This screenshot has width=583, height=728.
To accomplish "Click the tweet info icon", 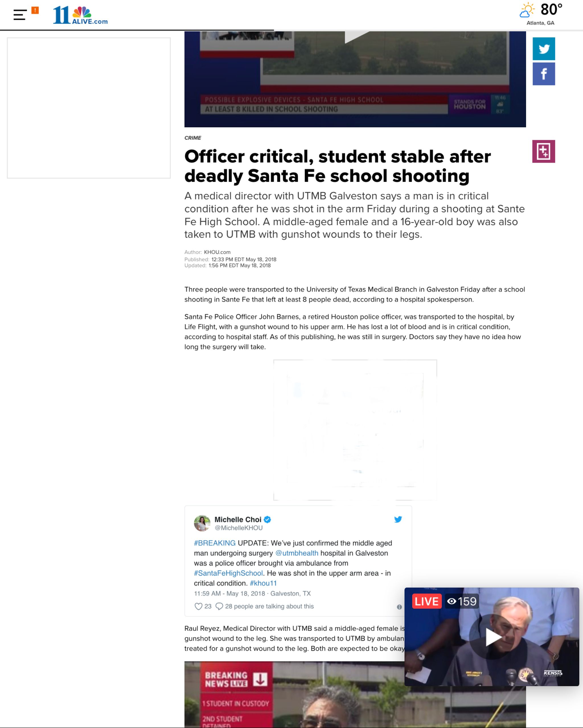I will pos(399,607).
